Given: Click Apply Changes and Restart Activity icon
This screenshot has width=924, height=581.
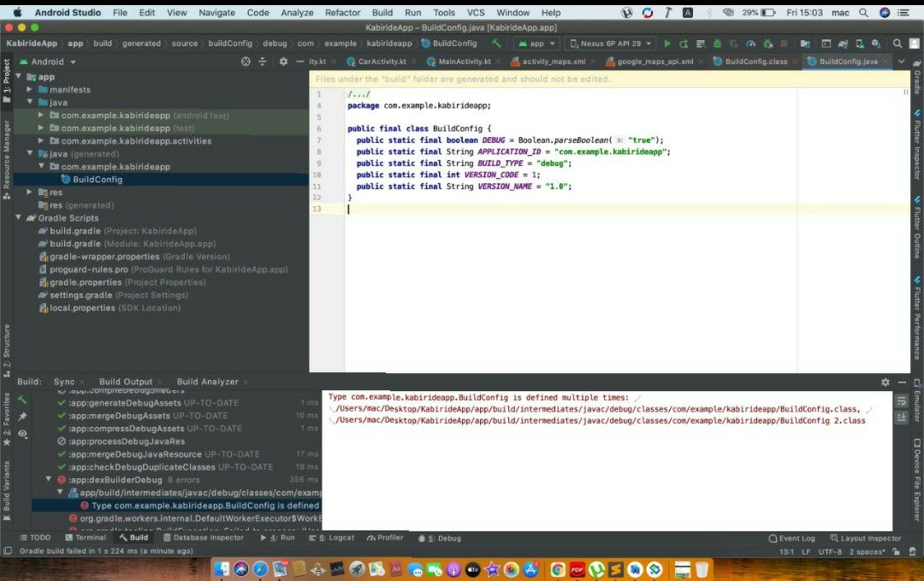Looking at the screenshot, I should (x=684, y=44).
